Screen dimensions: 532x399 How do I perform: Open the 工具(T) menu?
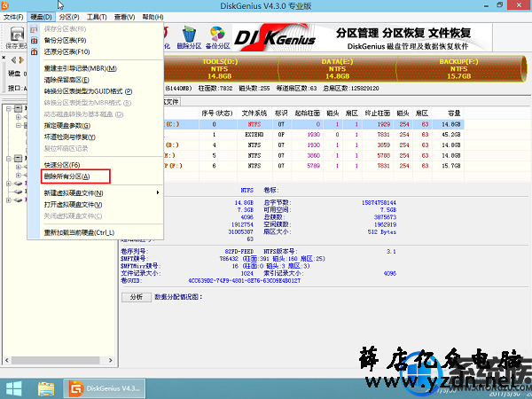point(97,17)
